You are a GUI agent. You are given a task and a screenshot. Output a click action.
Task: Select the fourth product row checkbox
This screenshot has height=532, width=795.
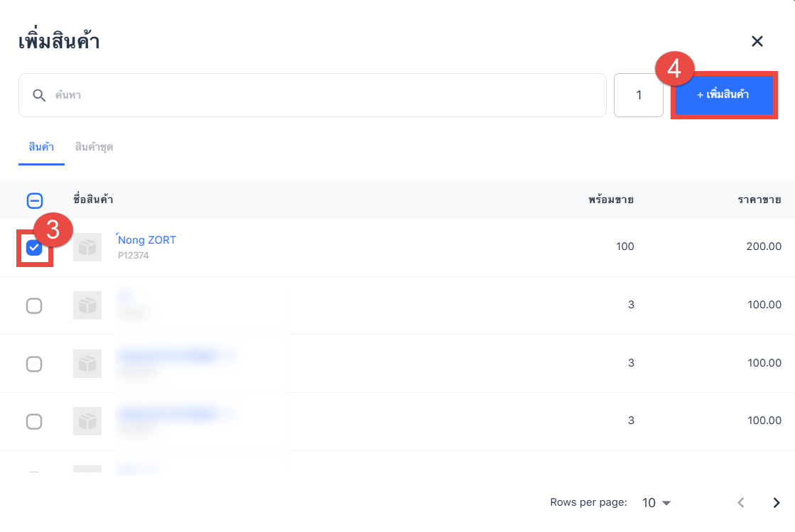[34, 421]
